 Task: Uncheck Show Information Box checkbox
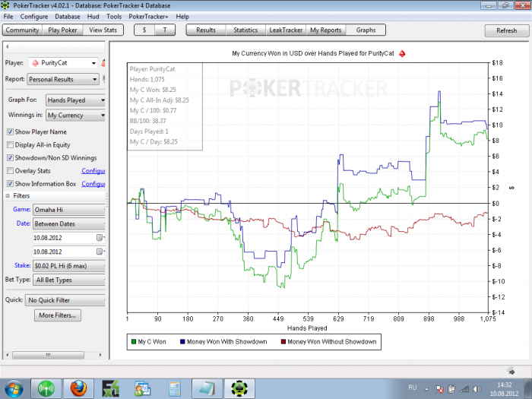10,184
